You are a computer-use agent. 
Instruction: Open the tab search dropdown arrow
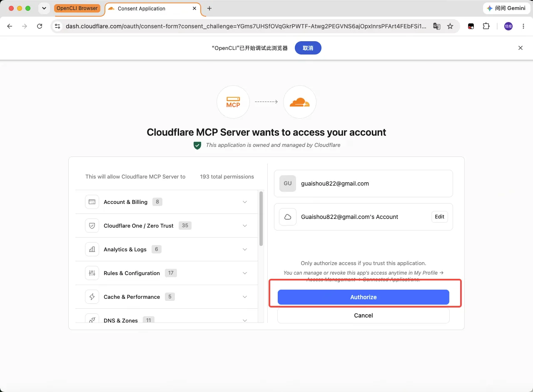(x=44, y=8)
